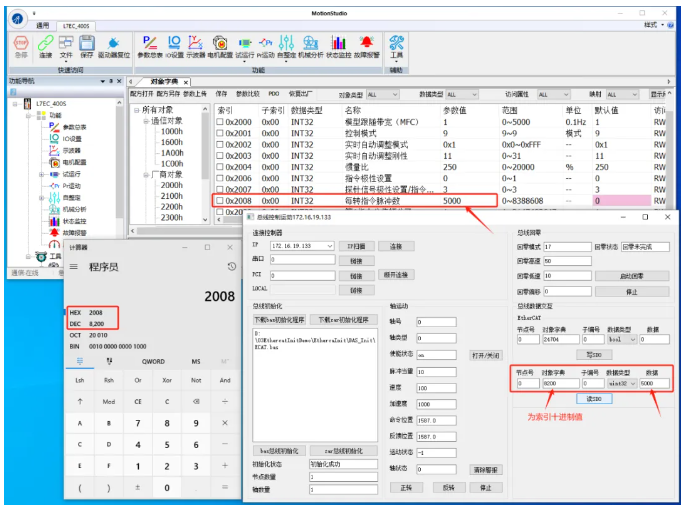The height and width of the screenshot is (510, 686).
Task: Open 电机配置 motor icon in ribbon
Action: (x=220, y=47)
